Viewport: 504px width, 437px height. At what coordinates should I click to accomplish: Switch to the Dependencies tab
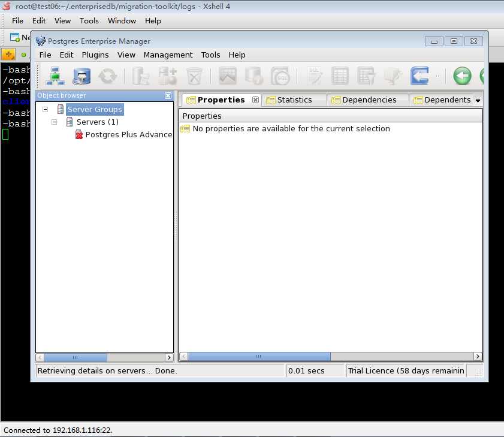369,100
